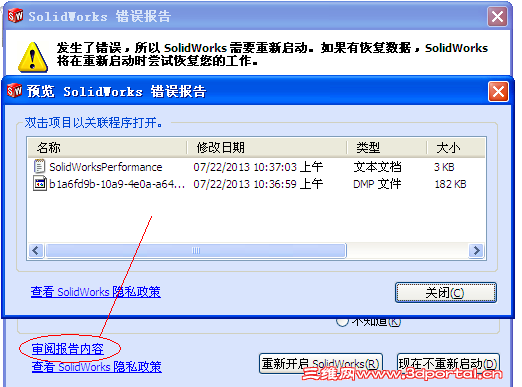Close the background SolidWorks error report window
Screen dimensions: 522x387
[x=497, y=16]
